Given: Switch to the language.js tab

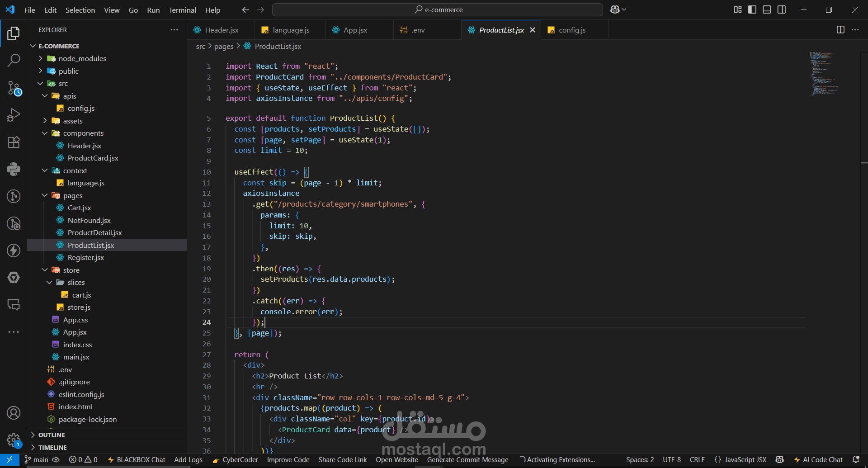Looking at the screenshot, I should point(290,30).
